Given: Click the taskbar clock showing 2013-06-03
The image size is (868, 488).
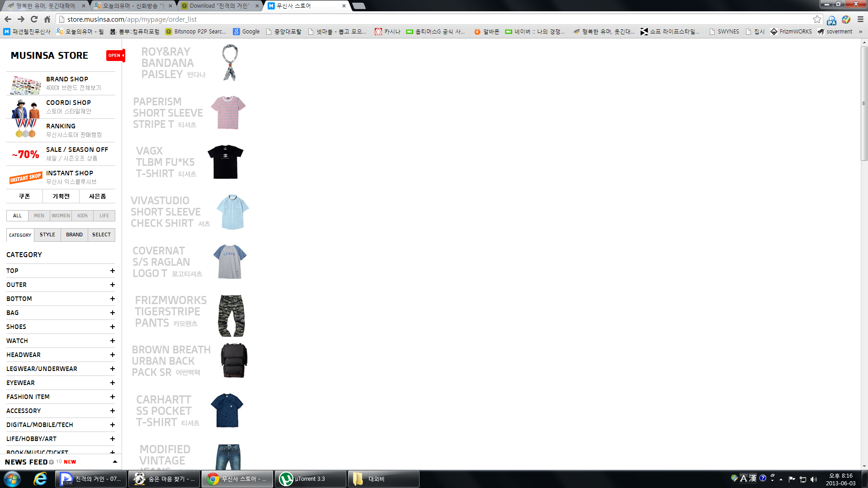Looking at the screenshot, I should click(840, 479).
